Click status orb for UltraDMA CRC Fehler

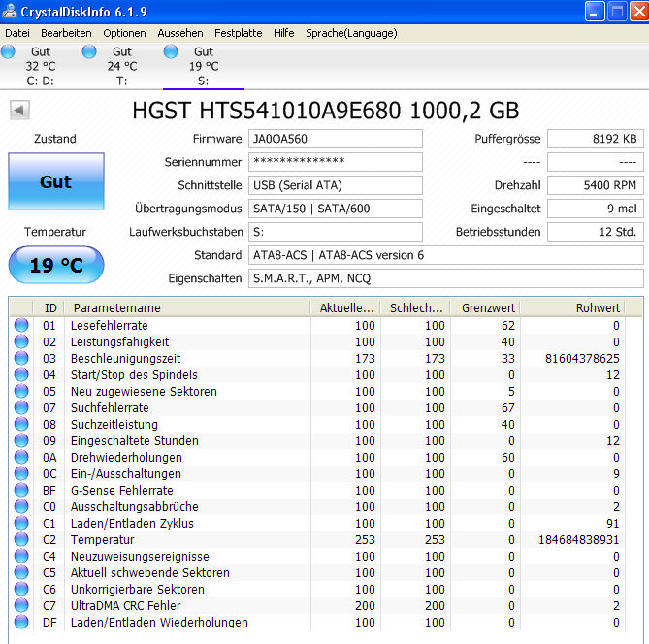click(21, 605)
